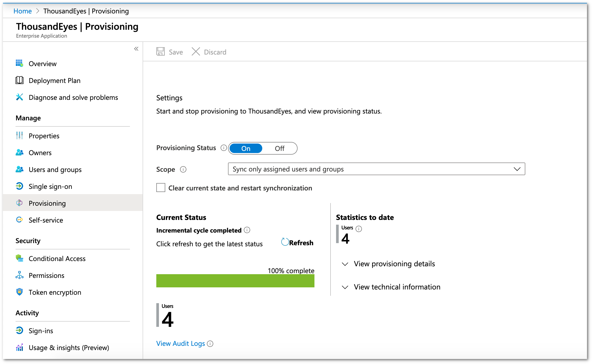The height and width of the screenshot is (364, 592).
Task: Click the Current Status users count 4
Action: (168, 319)
